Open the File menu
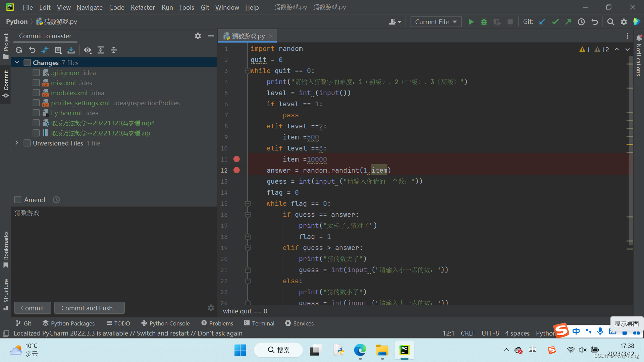Viewport: 644px width, 362px height. point(28,7)
